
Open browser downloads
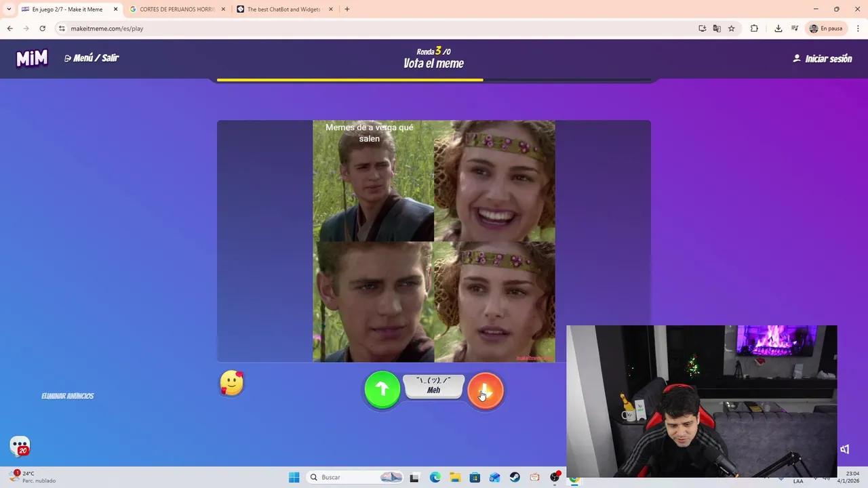pos(778,28)
